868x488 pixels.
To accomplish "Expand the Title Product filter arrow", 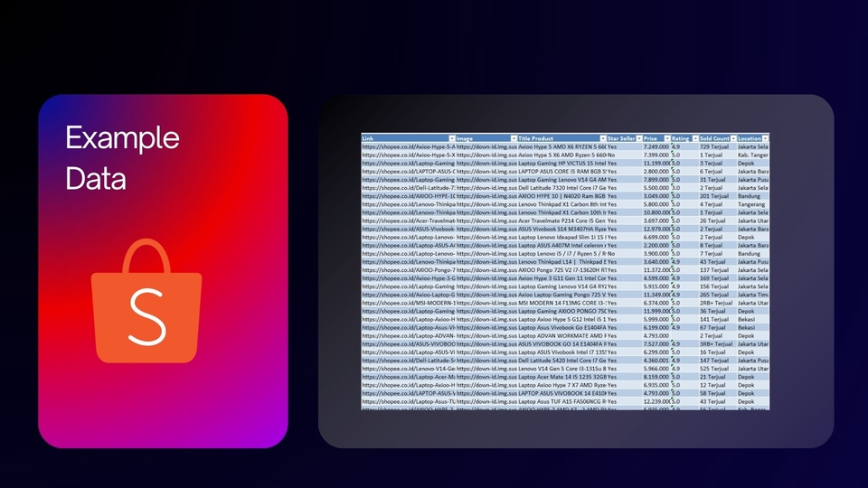I will 601,138.
